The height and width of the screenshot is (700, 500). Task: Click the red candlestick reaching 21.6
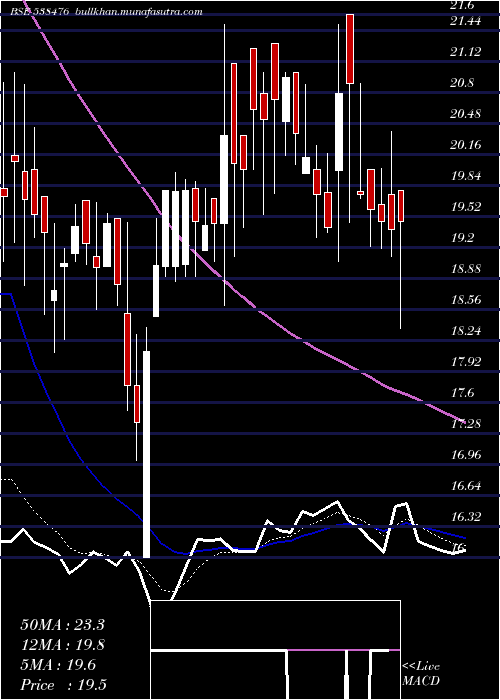click(x=350, y=49)
